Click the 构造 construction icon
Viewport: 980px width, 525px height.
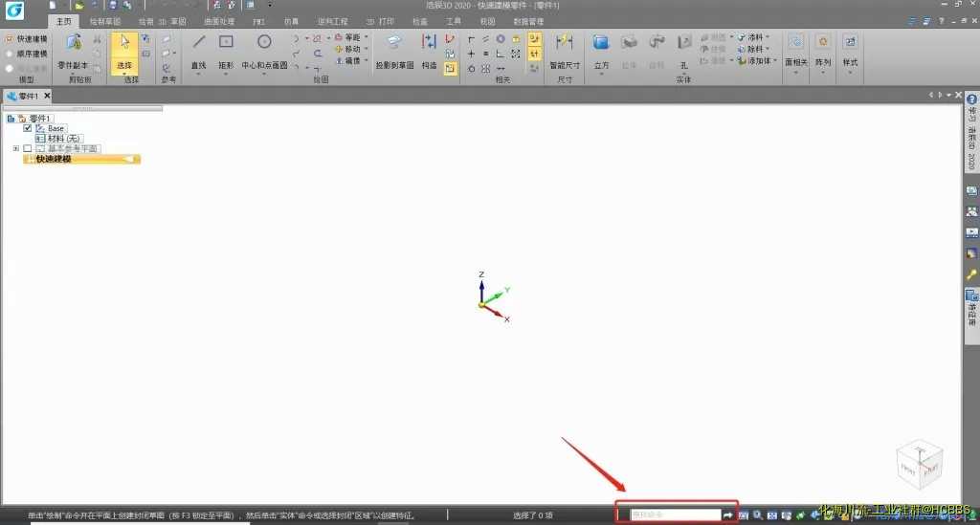coord(429,42)
